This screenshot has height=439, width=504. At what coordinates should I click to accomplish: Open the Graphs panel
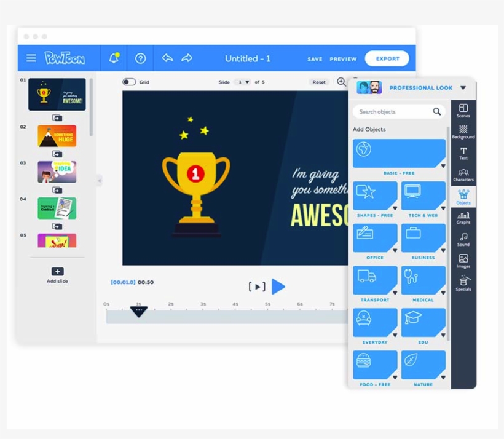click(463, 218)
